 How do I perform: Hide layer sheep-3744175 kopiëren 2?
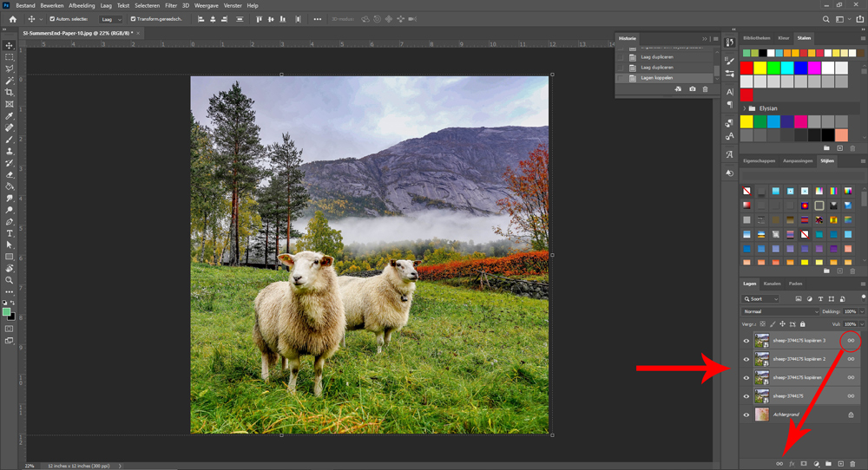(x=746, y=359)
